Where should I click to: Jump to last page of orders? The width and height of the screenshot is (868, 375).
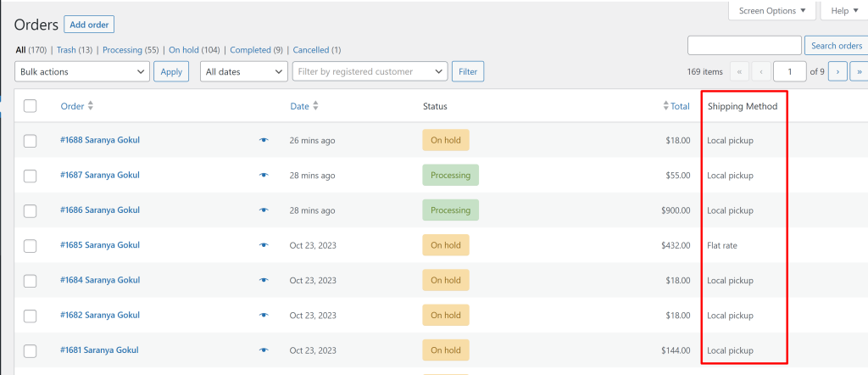pyautogui.click(x=860, y=71)
